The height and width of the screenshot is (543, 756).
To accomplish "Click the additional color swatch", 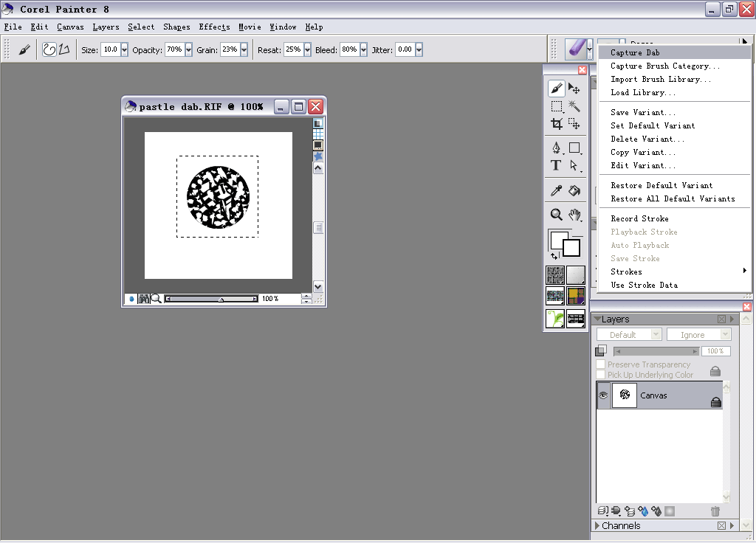I will [572, 249].
